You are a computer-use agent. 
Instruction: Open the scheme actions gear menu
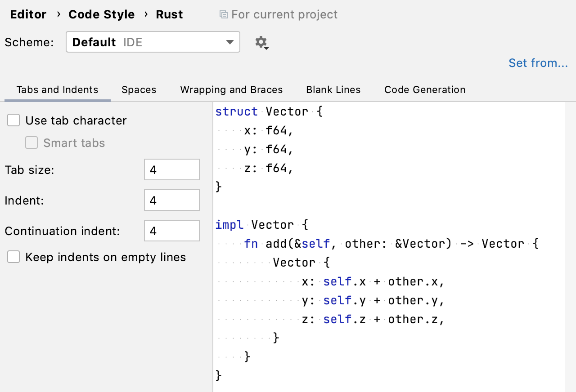[261, 42]
